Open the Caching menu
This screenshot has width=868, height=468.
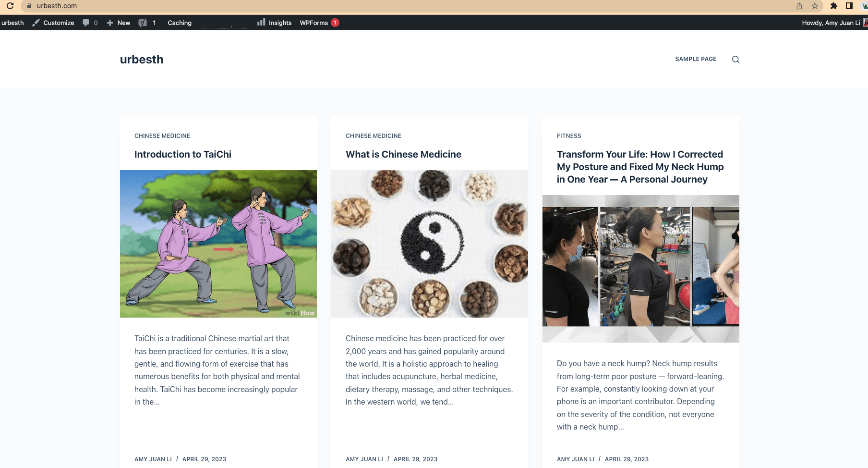coord(180,23)
